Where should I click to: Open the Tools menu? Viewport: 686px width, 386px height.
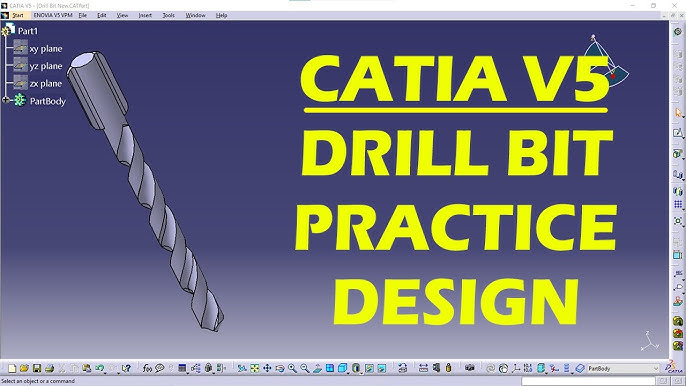pyautogui.click(x=168, y=15)
